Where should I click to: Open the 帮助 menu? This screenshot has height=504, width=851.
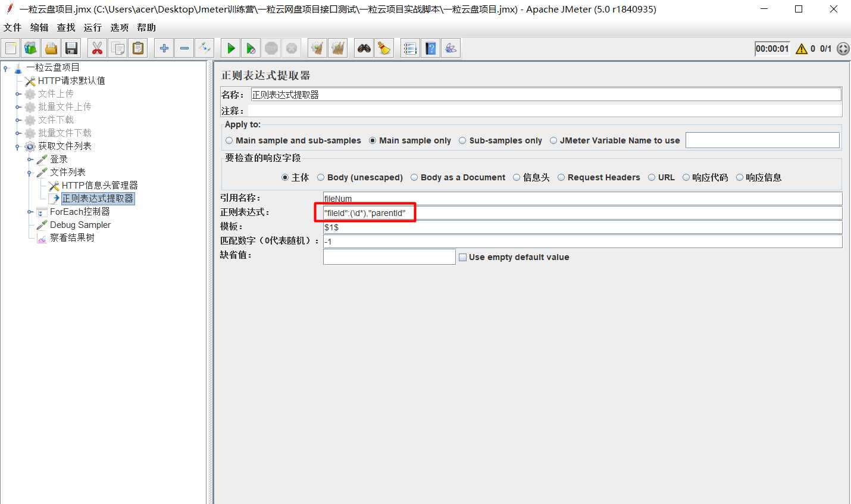146,27
